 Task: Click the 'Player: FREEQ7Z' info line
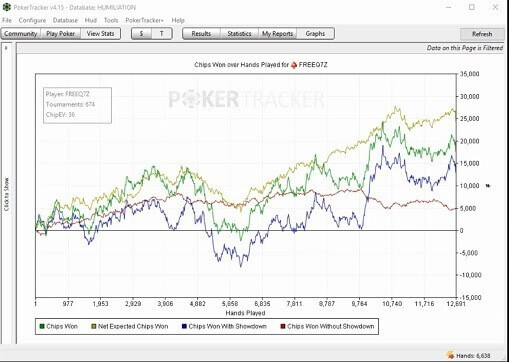(x=68, y=94)
